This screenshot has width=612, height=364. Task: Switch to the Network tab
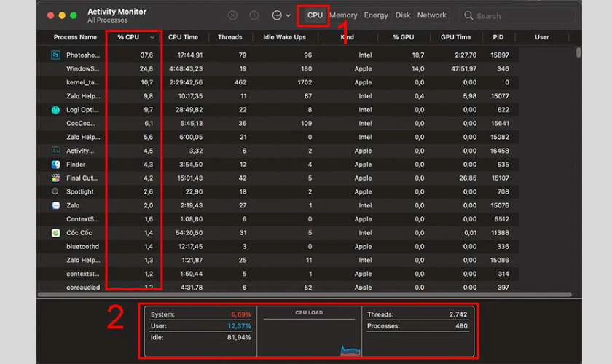click(x=431, y=15)
